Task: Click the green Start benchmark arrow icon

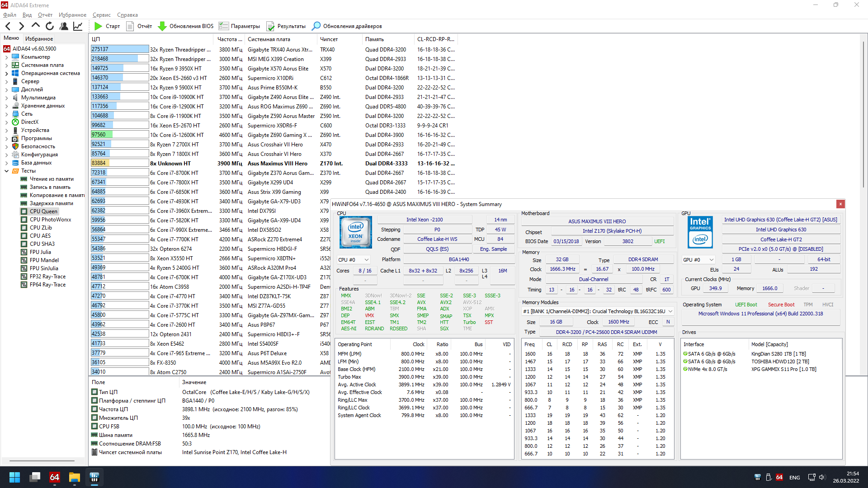Action: (98, 26)
